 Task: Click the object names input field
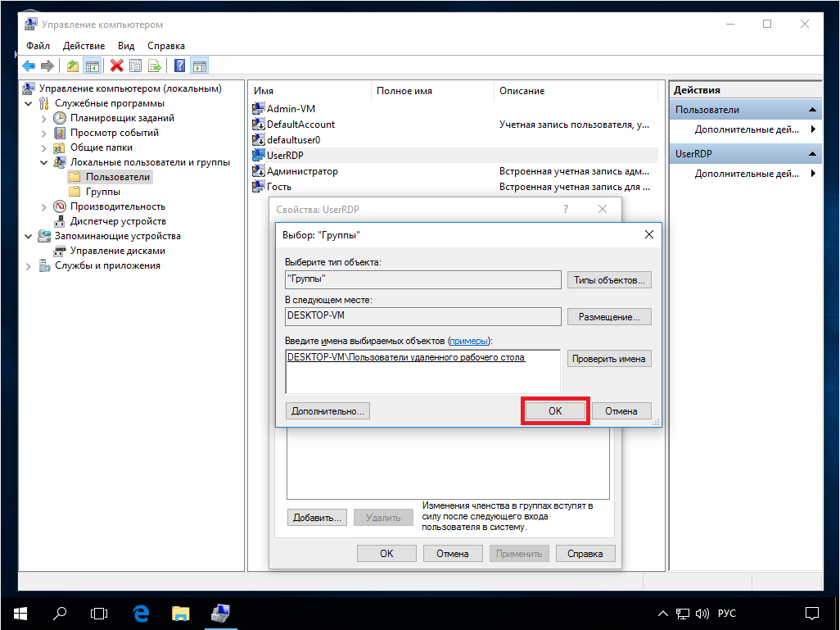[x=422, y=377]
